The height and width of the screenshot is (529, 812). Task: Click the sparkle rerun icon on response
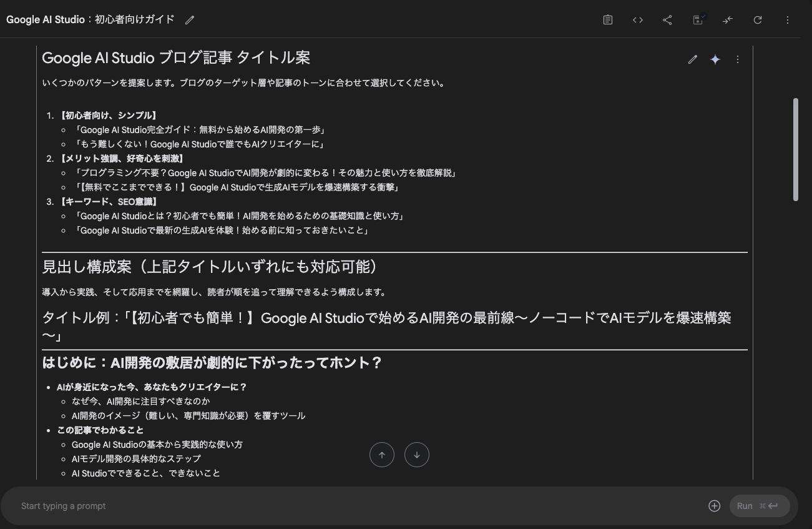click(x=715, y=59)
